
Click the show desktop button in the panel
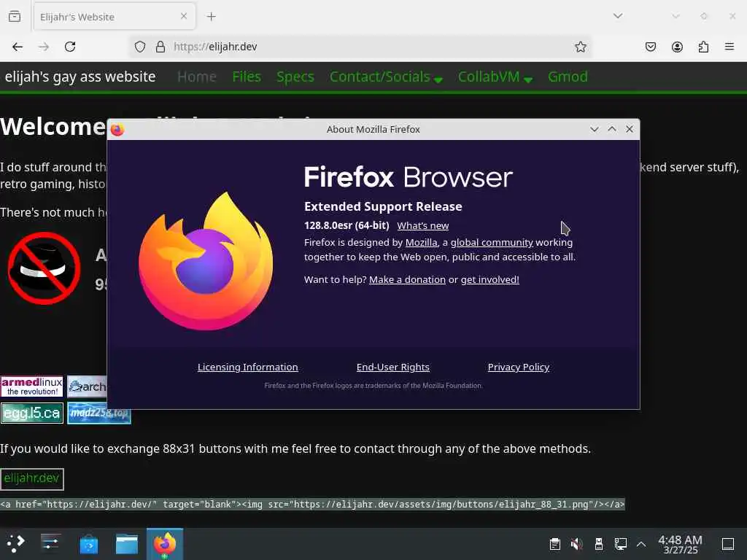pos(728,544)
